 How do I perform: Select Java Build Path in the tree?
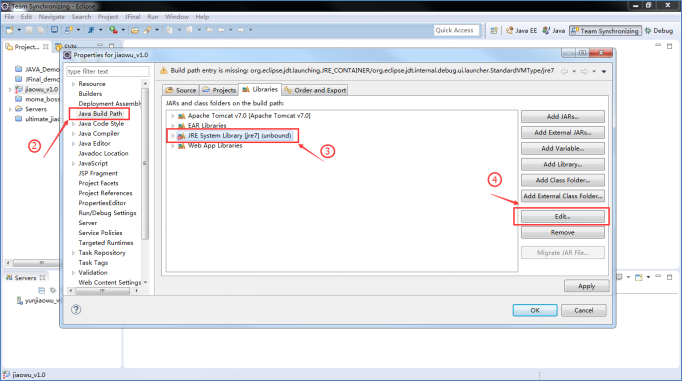100,114
